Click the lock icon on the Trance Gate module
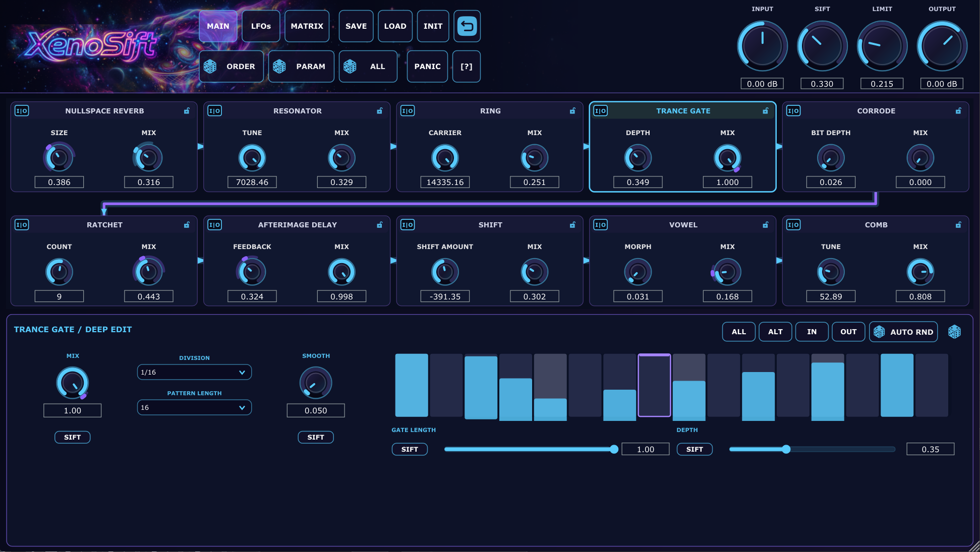 [766, 111]
